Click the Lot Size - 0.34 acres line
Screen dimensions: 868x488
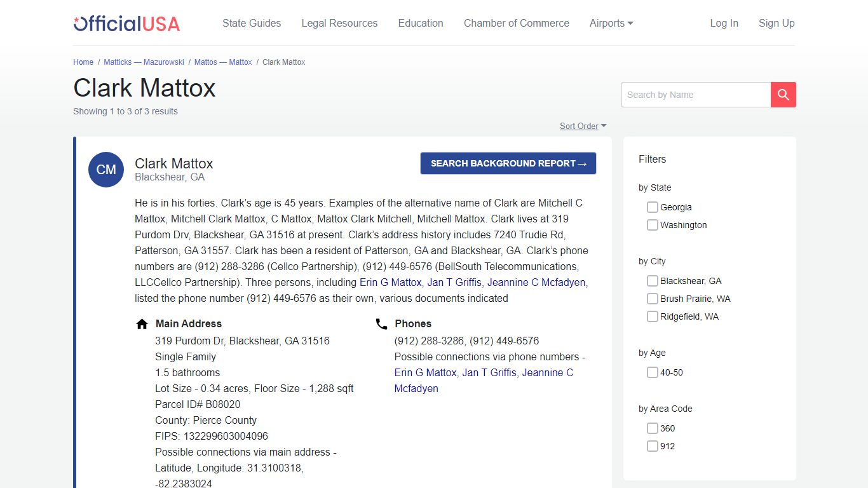pyautogui.click(x=254, y=389)
